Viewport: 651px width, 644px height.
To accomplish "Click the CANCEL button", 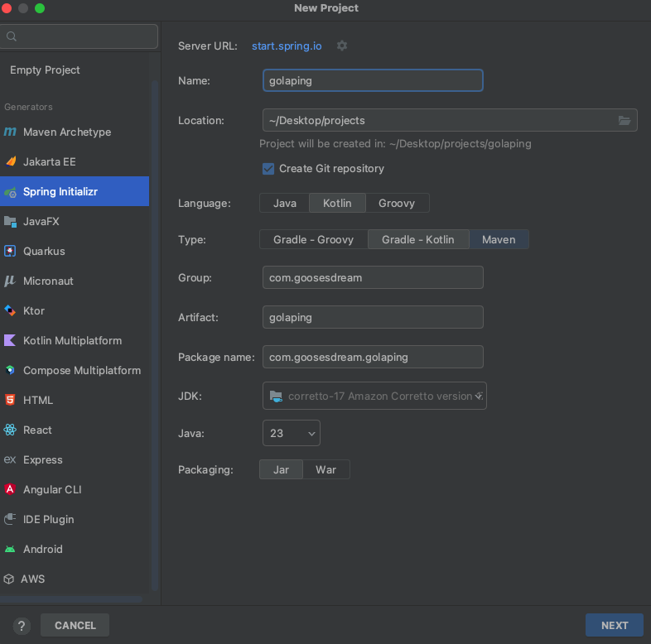I will 75,625.
